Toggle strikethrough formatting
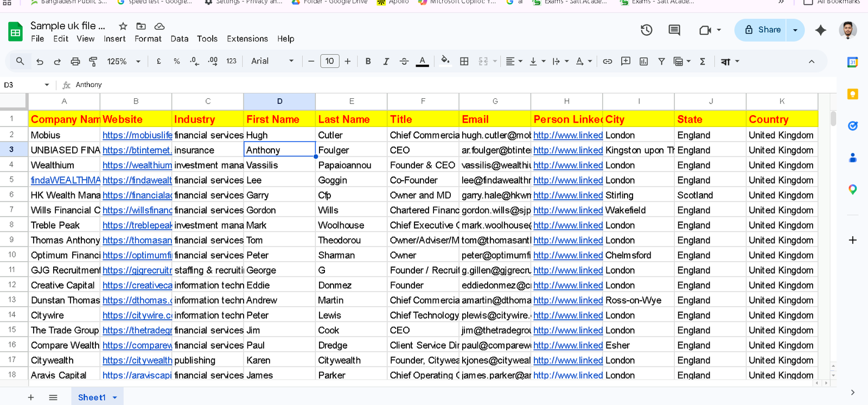Viewport: 868px width, 405px height. coord(404,61)
